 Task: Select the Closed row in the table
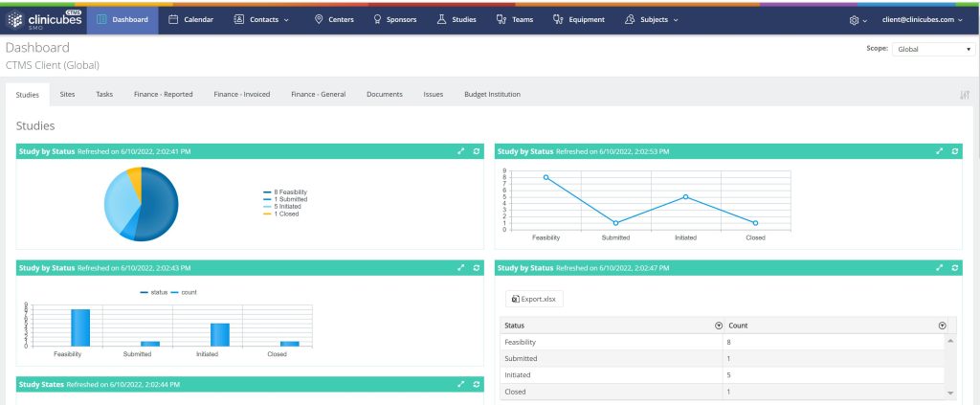point(723,392)
